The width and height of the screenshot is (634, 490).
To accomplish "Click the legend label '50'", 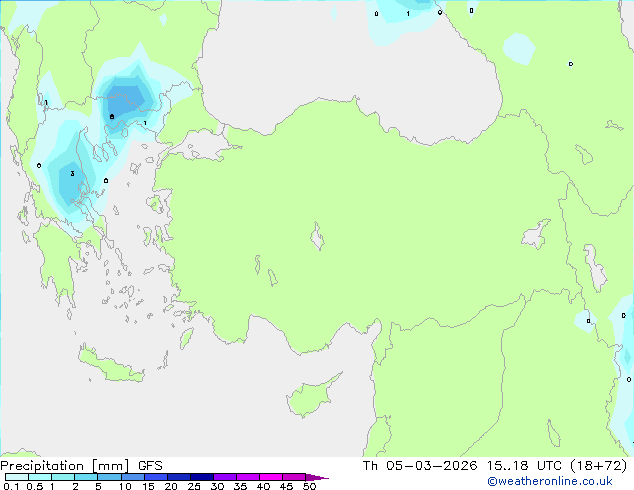I will (309, 486).
